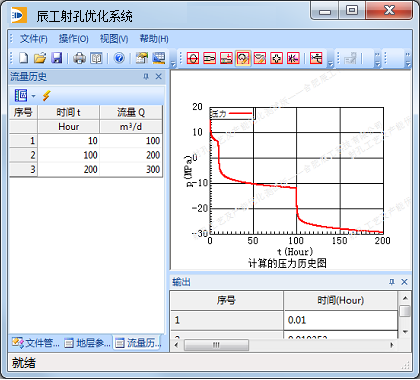Image resolution: width=420 pixels, height=380 pixels.
Task: Click the 流量 Q column header
Action: point(131,112)
